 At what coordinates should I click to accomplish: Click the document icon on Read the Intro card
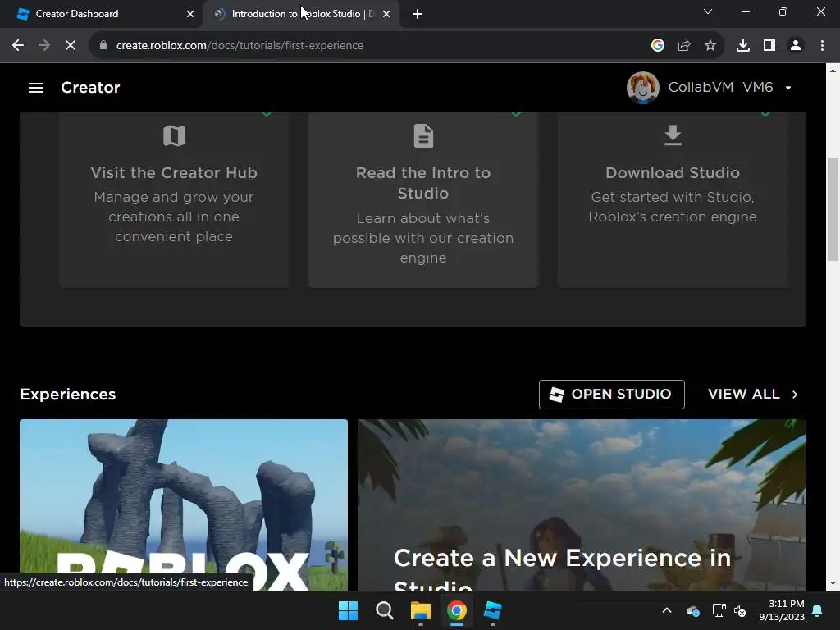423,135
